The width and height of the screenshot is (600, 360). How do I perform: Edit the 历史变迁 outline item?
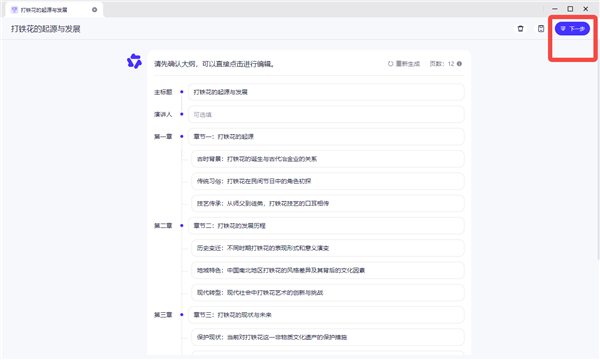click(328, 248)
